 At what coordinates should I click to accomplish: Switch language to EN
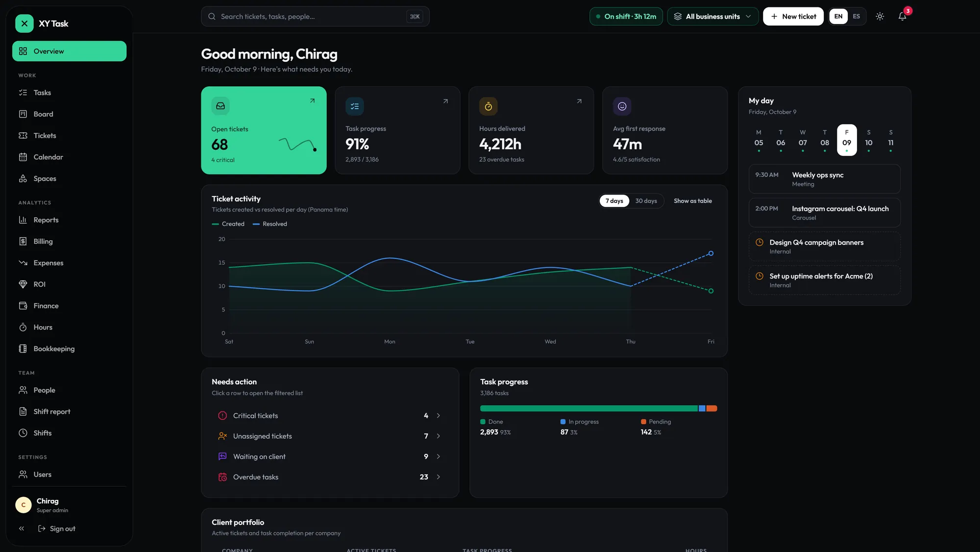[x=838, y=16]
